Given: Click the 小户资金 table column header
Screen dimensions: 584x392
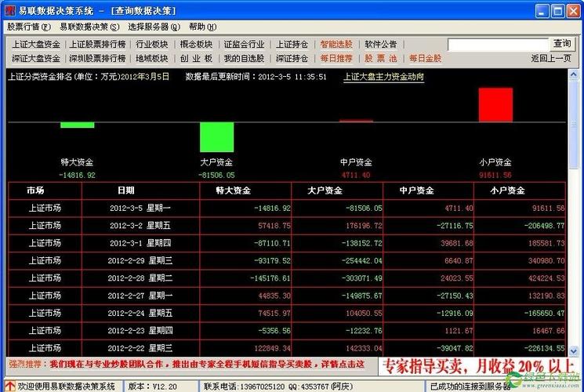Looking at the screenshot, I should click(520, 191).
